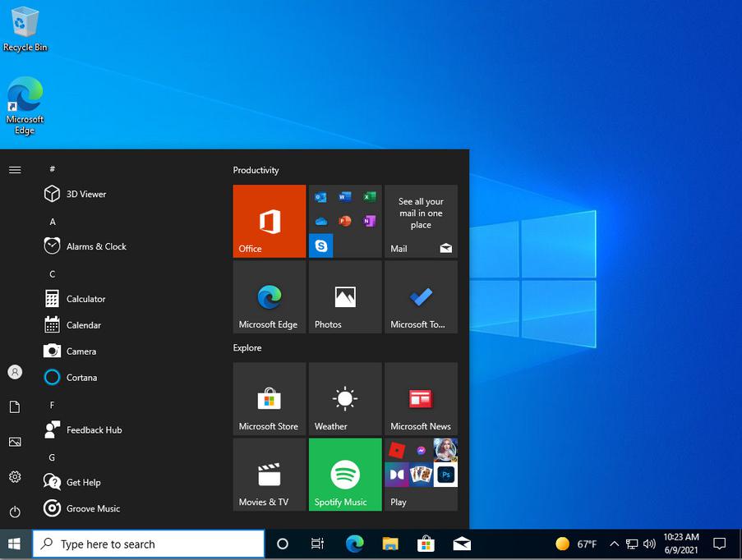Expand the Start menu navigation pane
The width and height of the screenshot is (742, 560).
(x=14, y=169)
